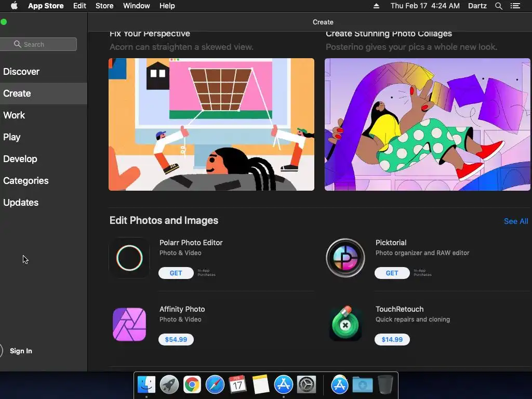Viewport: 532px width, 399px height.
Task: Click the Dartz user name menu
Action: coord(477,6)
